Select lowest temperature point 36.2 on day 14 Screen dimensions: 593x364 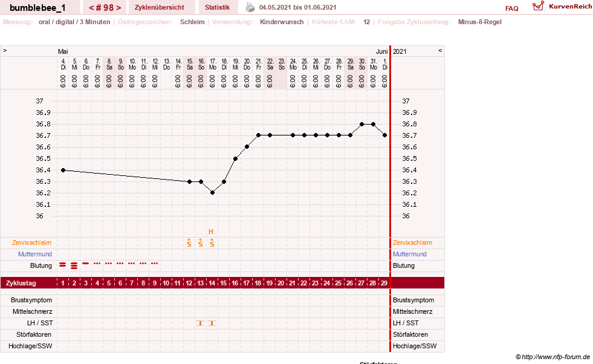click(213, 193)
